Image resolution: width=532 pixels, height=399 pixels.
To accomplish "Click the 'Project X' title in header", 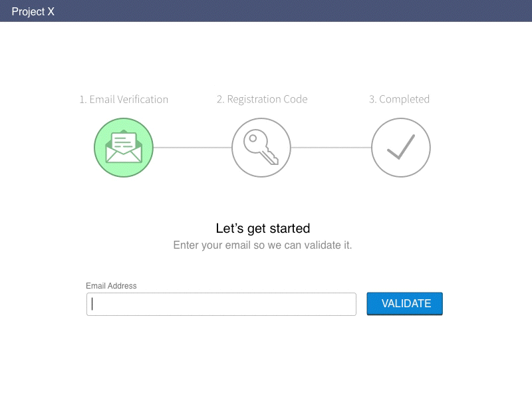I will (33, 11).
